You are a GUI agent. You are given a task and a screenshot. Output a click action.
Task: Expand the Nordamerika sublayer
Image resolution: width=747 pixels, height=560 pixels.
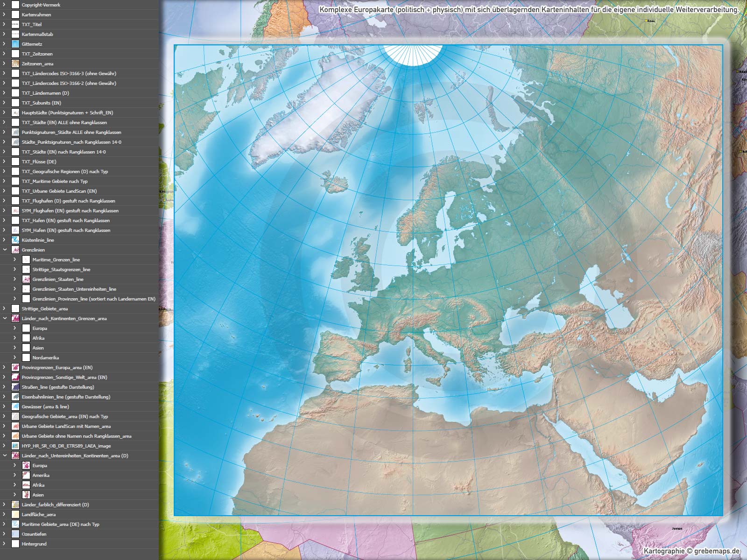(15, 357)
